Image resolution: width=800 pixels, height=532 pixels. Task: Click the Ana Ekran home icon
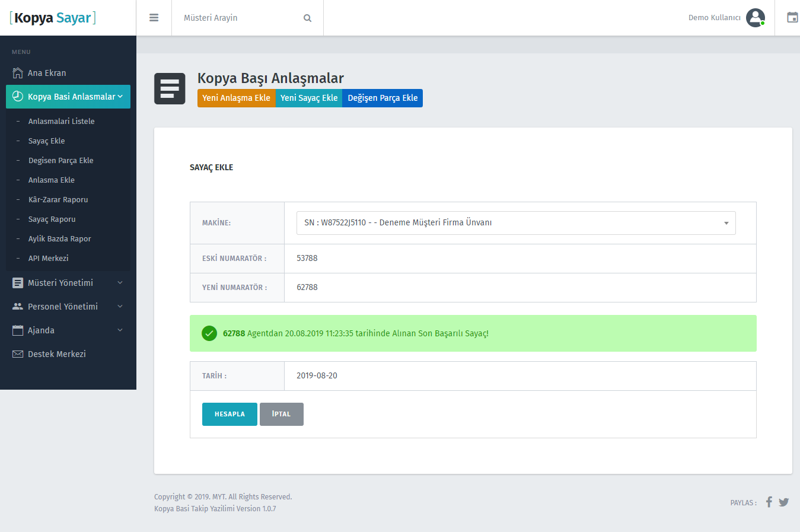18,73
